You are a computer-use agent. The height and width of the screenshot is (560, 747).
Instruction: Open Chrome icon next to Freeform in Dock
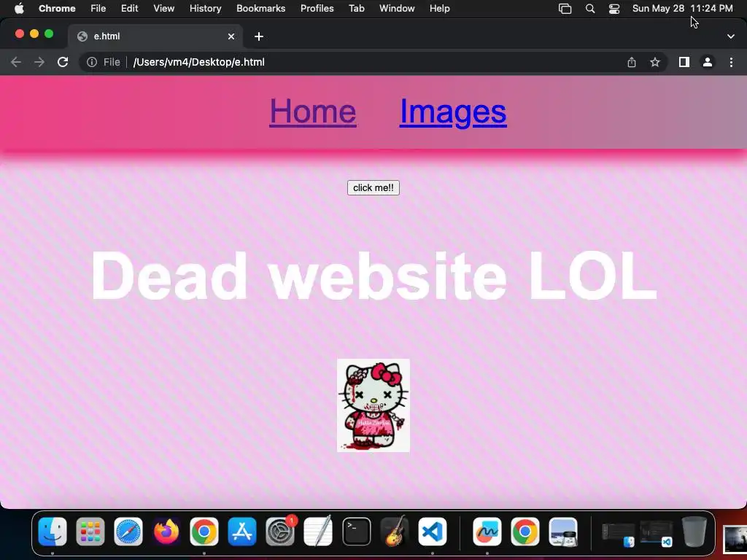[525, 532]
